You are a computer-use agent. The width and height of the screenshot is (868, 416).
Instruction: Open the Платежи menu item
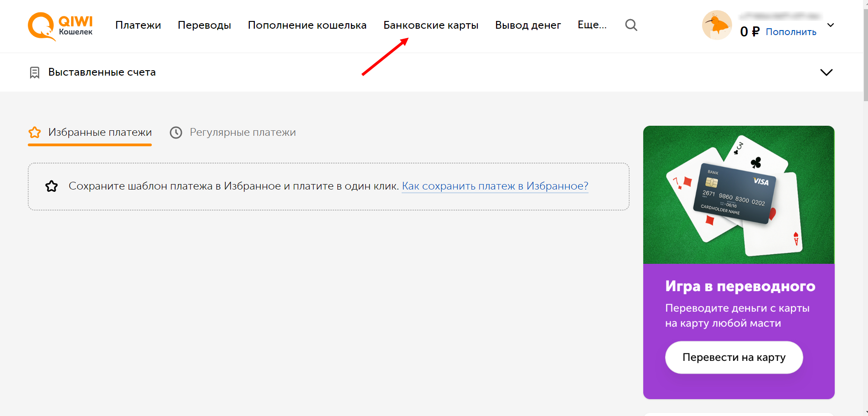point(138,25)
